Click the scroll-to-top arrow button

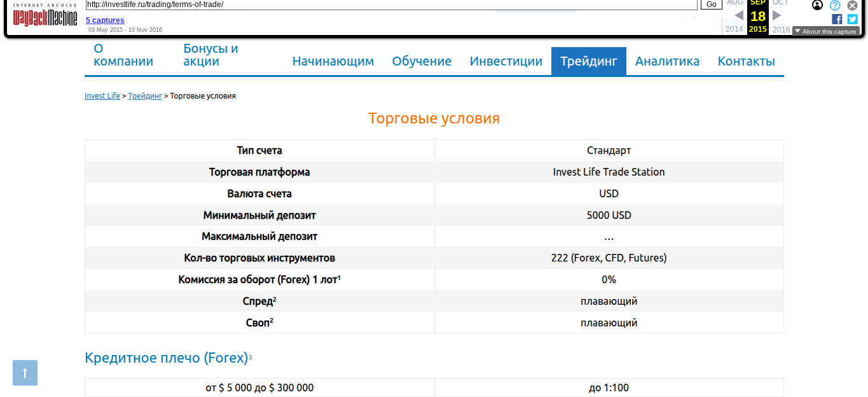click(25, 373)
